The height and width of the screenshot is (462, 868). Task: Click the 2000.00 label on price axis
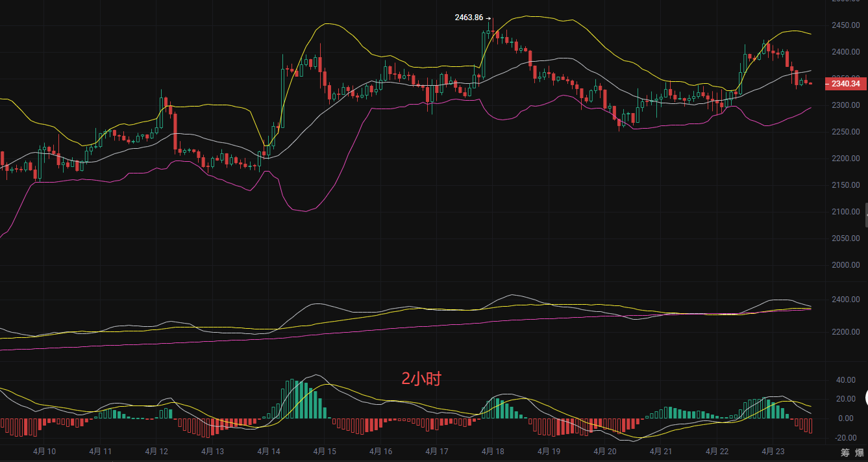tap(846, 265)
